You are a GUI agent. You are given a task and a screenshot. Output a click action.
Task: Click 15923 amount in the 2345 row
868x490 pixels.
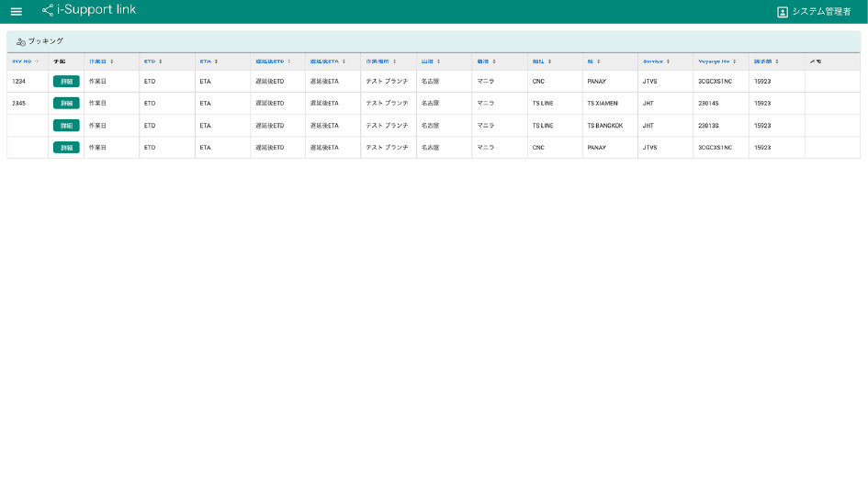[x=762, y=104]
